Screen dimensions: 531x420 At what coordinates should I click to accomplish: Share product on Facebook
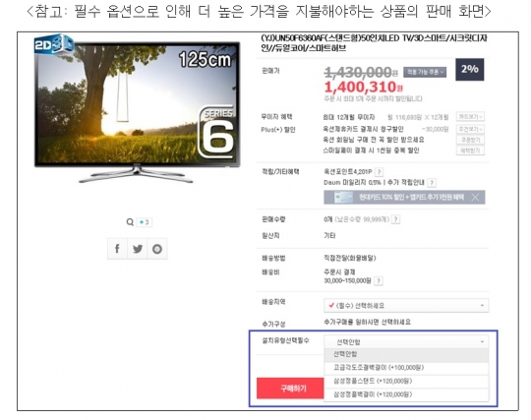(x=117, y=249)
